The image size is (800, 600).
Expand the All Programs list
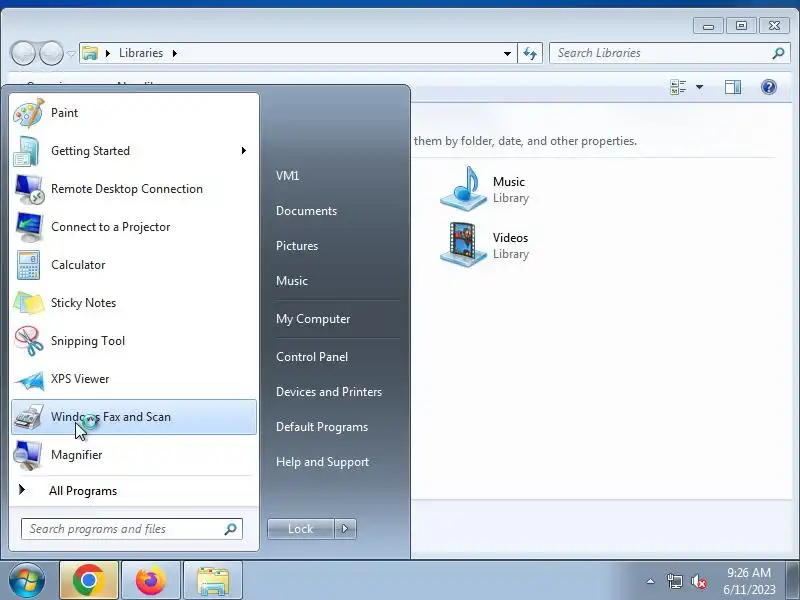133,491
